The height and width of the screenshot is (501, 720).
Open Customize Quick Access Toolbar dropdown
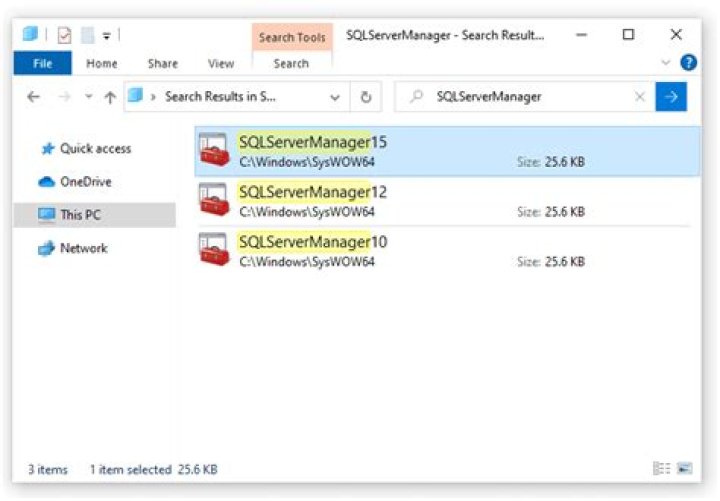pyautogui.click(x=107, y=36)
